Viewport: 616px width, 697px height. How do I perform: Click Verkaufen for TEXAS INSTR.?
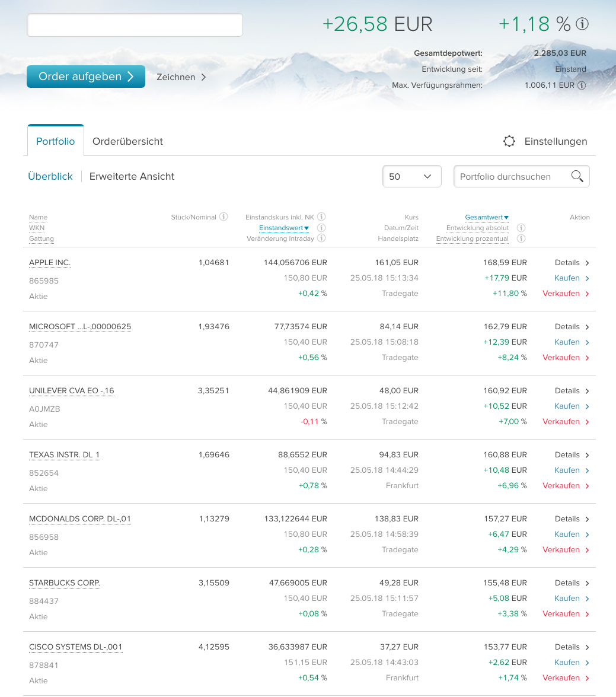[x=561, y=485]
